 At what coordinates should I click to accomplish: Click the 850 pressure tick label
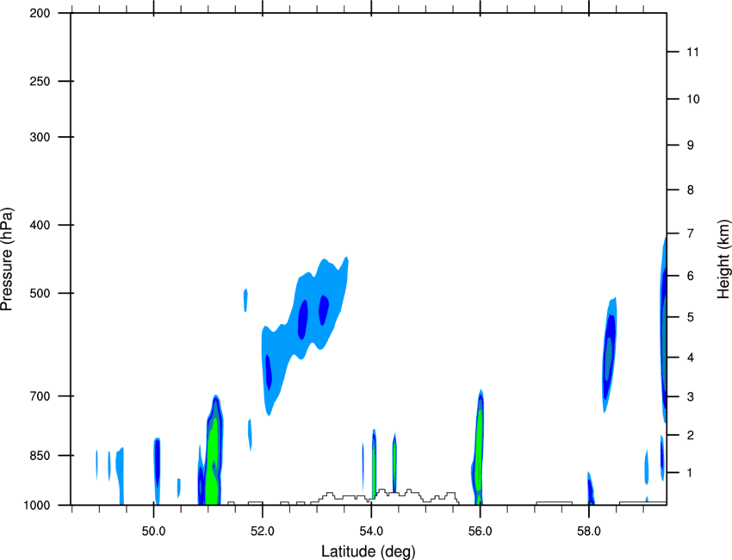[40, 456]
